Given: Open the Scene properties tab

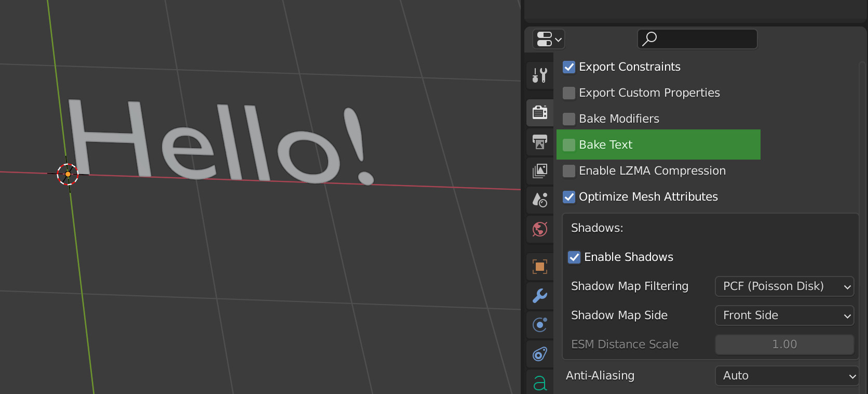Looking at the screenshot, I should [540, 200].
